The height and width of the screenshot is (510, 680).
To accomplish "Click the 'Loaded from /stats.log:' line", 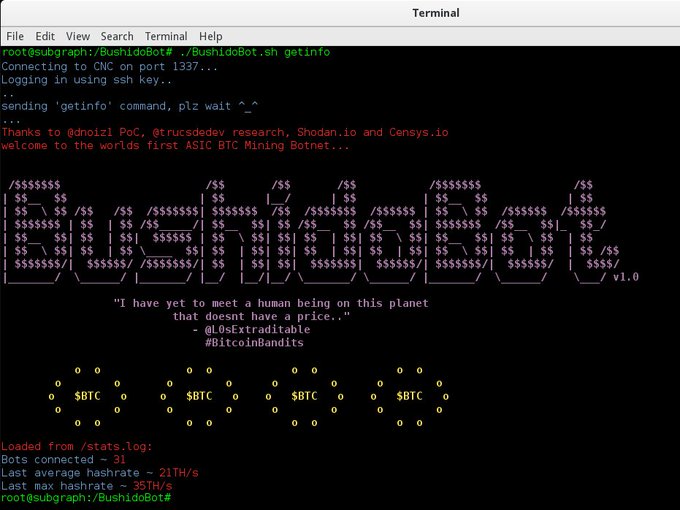I will pos(77,446).
